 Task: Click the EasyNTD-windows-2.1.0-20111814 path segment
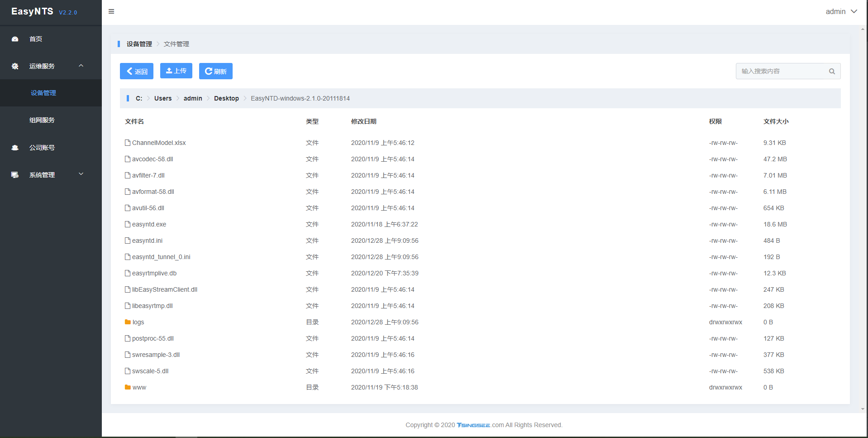coord(300,98)
